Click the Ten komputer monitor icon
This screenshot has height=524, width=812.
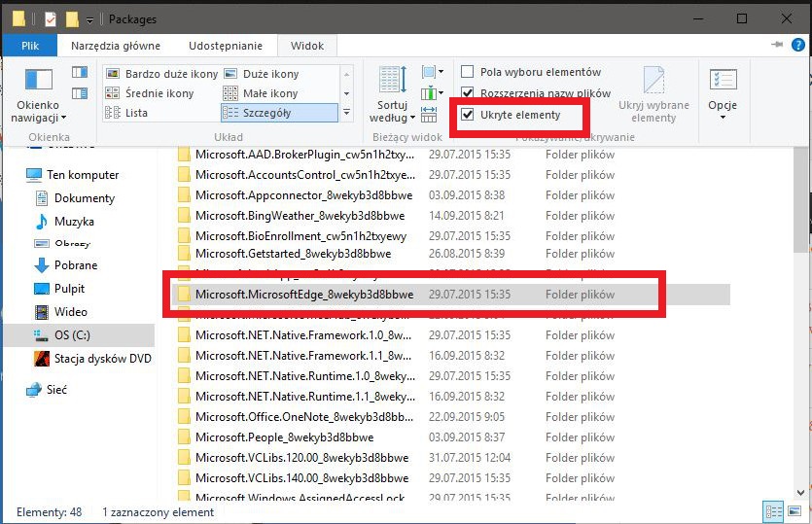(x=34, y=175)
